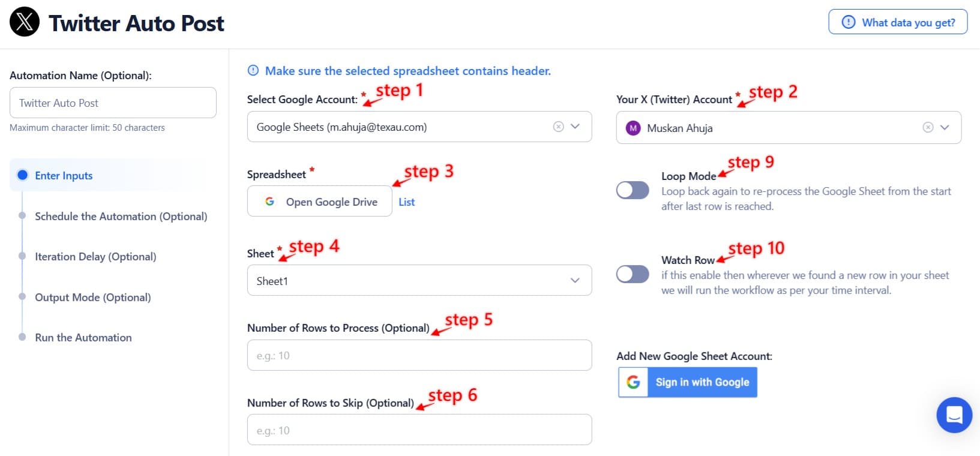Clear the selected Google Account using its x icon
This screenshot has width=980, height=456.
pyautogui.click(x=558, y=127)
